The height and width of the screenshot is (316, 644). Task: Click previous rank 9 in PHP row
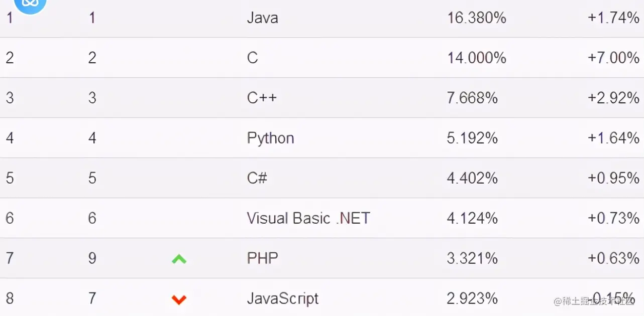[x=92, y=258]
